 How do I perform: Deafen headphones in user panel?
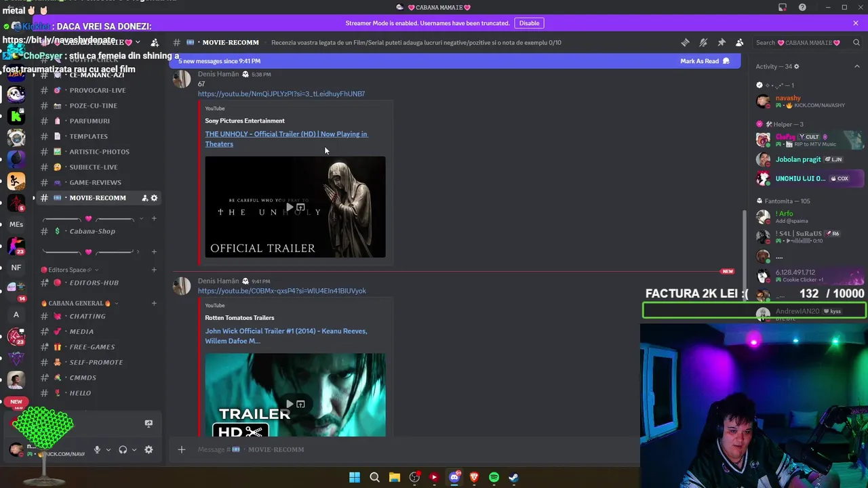coord(123,449)
